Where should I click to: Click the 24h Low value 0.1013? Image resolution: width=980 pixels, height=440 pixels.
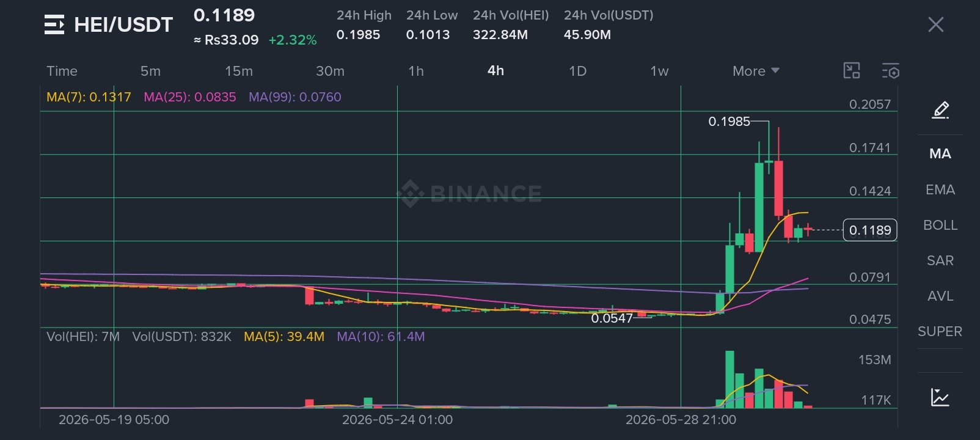click(x=428, y=35)
